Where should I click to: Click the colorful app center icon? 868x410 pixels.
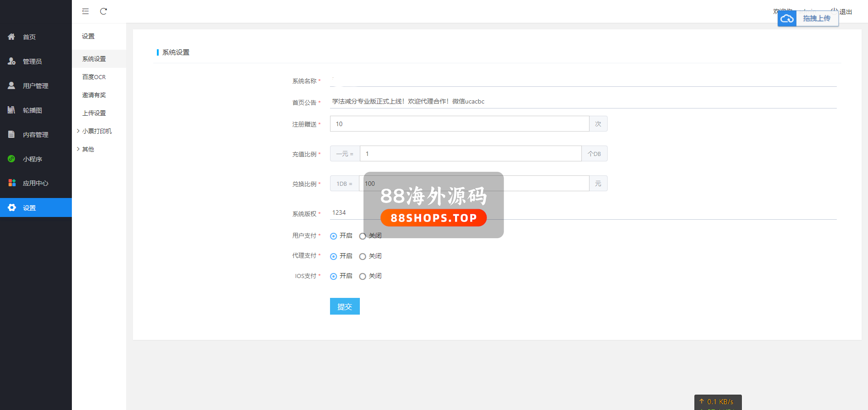coord(12,183)
